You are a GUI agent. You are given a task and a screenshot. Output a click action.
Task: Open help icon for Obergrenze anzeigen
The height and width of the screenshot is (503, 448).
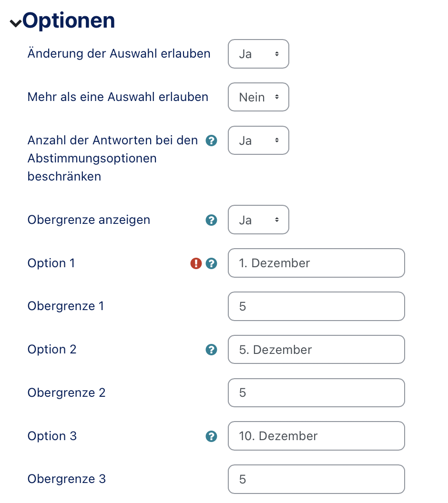click(x=211, y=220)
